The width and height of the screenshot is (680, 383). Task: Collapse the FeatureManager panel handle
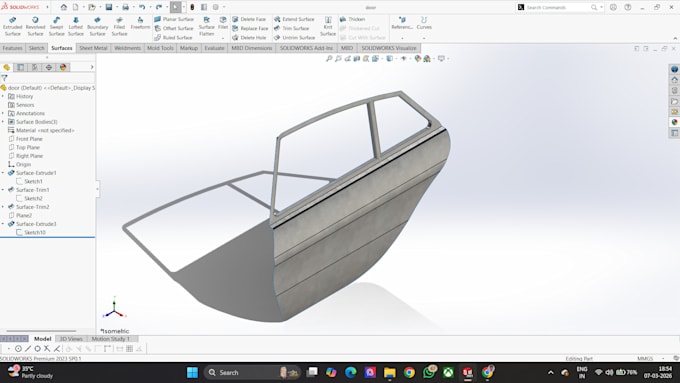(x=98, y=189)
